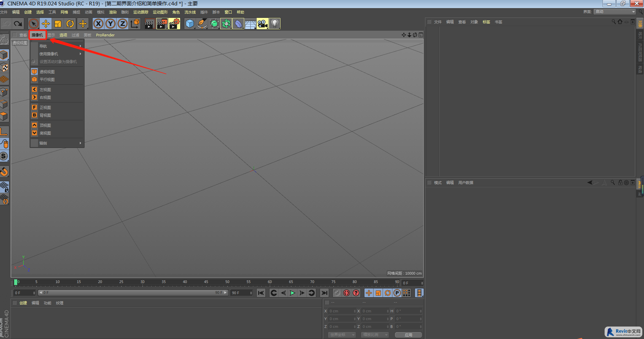The width and height of the screenshot is (644, 339).
Task: Click the floor environment icon
Action: (250, 24)
